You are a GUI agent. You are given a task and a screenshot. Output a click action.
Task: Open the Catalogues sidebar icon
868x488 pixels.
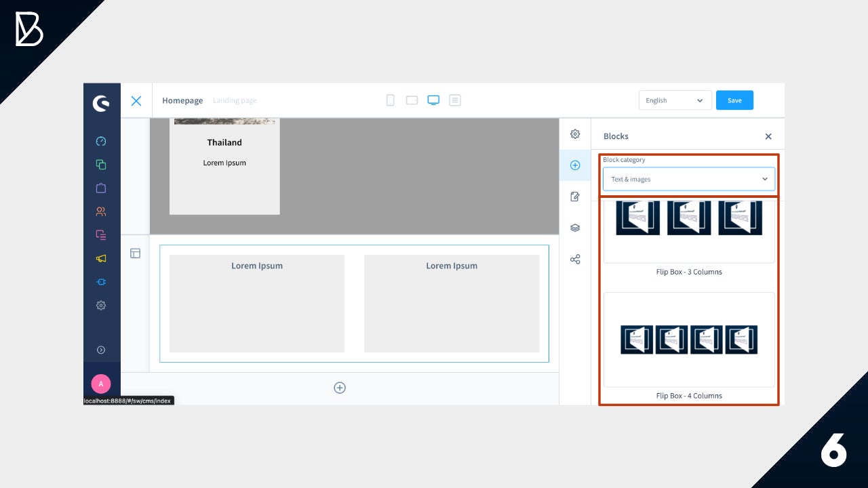pyautogui.click(x=101, y=165)
